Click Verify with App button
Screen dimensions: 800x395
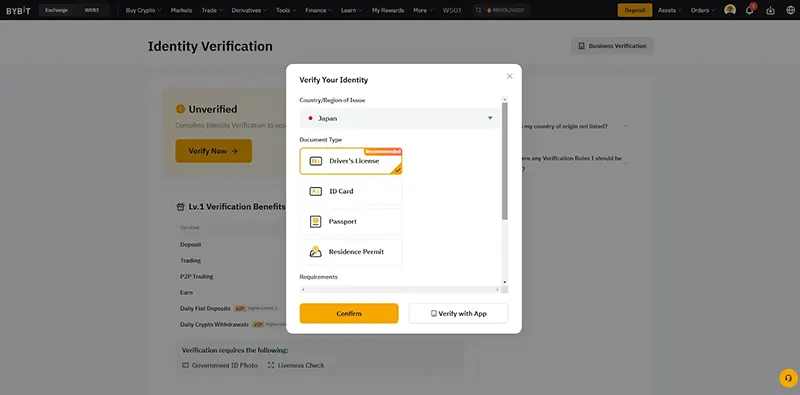458,313
